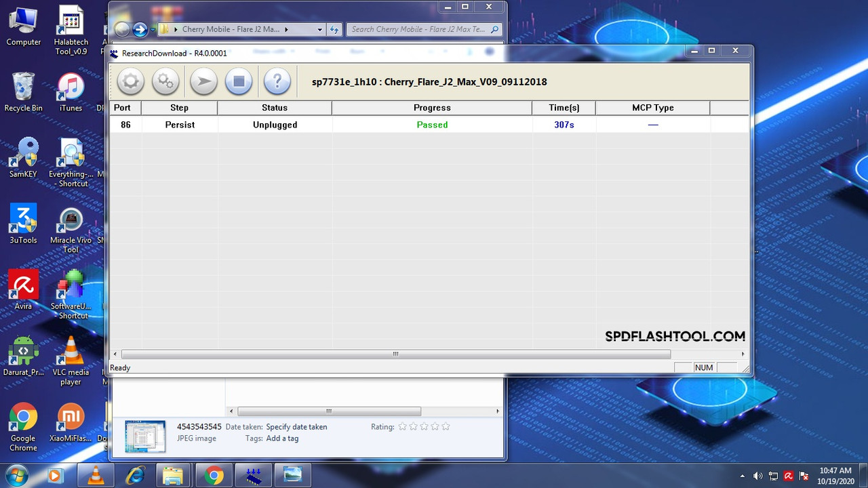Click 'Specify date taken' field
868x488 pixels.
coord(296,427)
